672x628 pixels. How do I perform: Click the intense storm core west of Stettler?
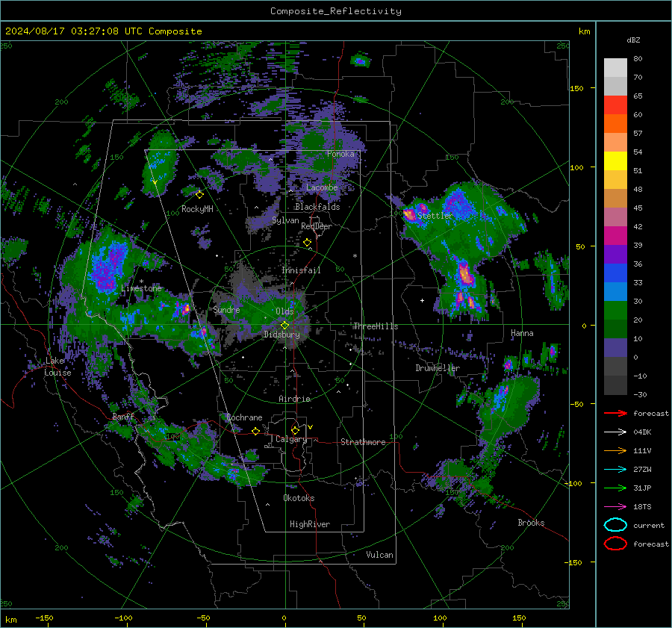[x=410, y=214]
